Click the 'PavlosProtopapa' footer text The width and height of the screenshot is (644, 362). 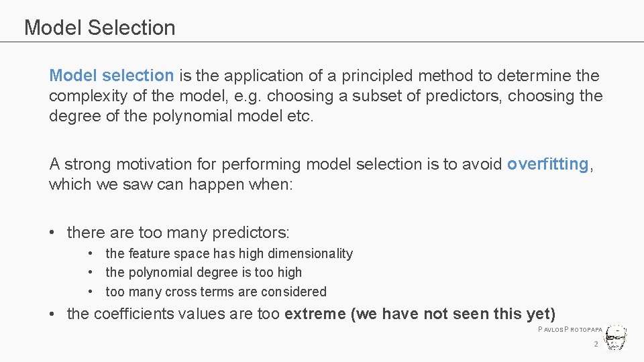tap(570, 329)
